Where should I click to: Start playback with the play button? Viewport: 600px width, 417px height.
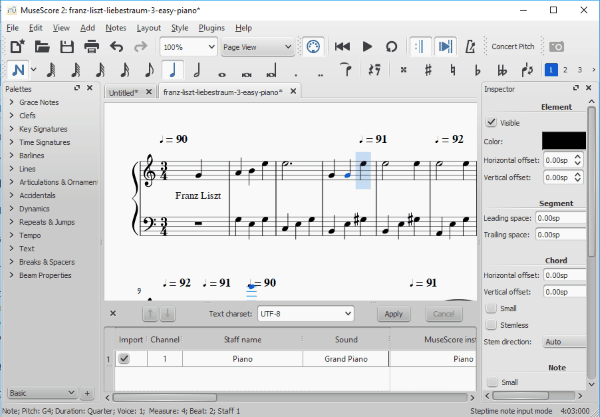click(367, 47)
